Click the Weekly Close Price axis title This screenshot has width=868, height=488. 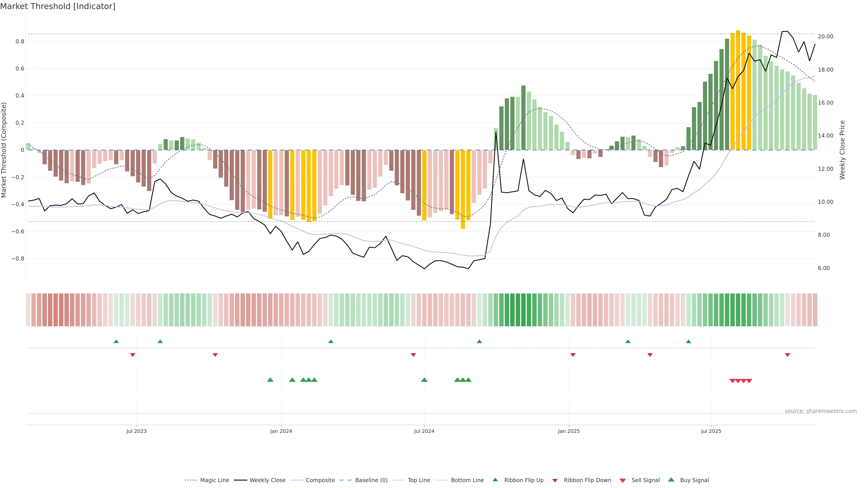842,150
